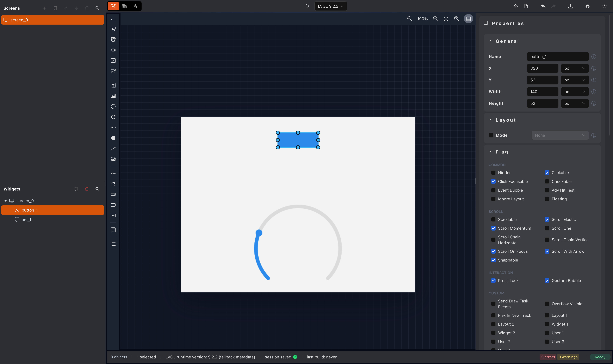Open the Height unit px dropdown

(x=575, y=103)
